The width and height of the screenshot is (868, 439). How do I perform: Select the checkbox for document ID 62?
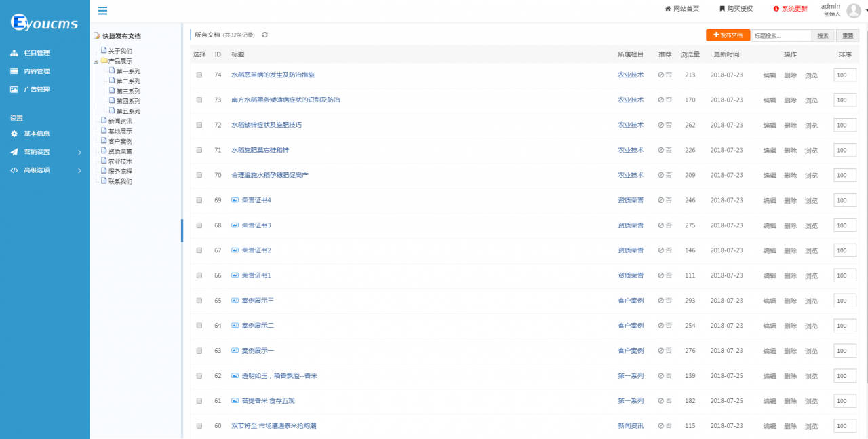199,376
